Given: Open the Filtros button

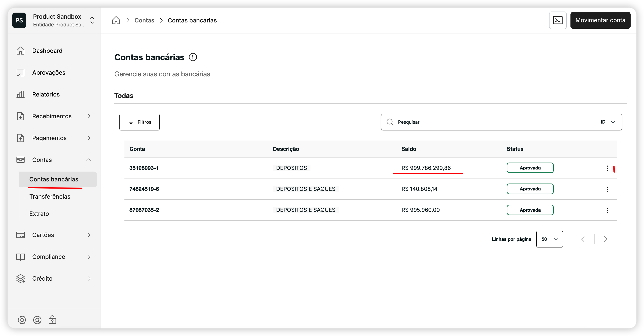Looking at the screenshot, I should click(x=140, y=122).
